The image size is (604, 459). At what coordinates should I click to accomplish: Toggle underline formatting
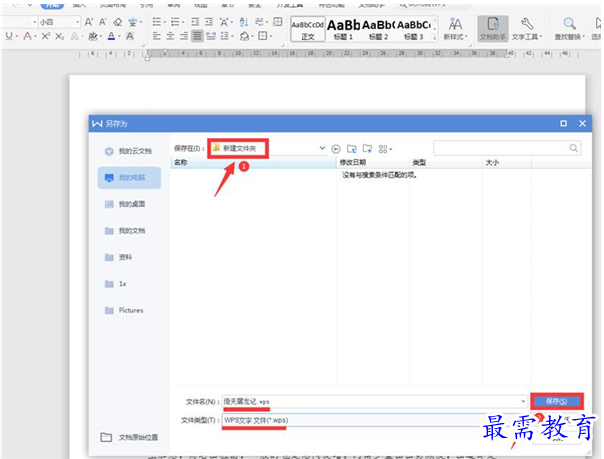coord(9,36)
